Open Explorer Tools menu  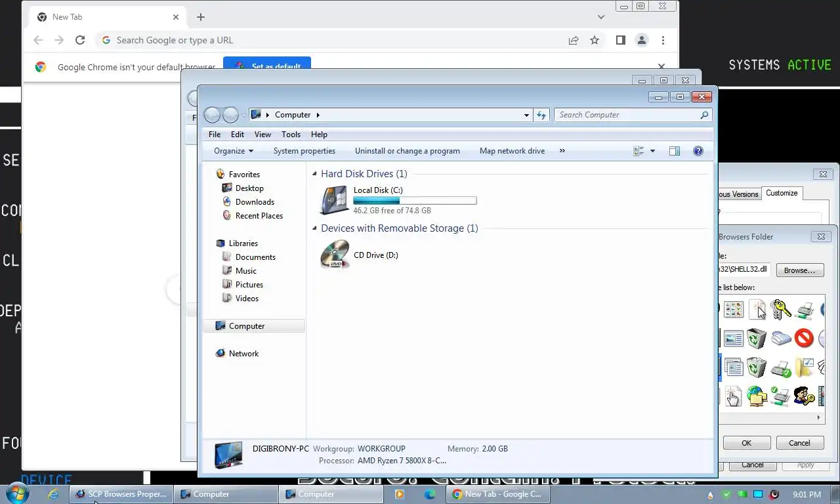tap(291, 134)
